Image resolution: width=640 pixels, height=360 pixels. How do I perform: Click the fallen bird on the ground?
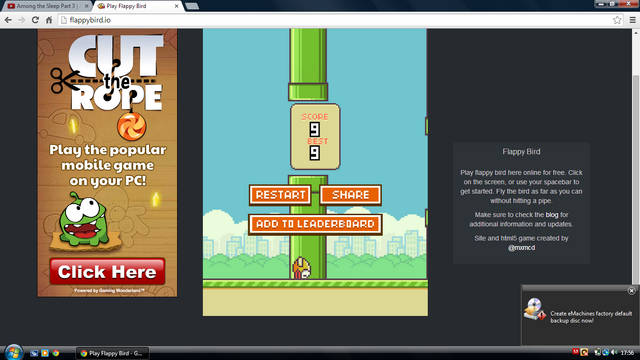click(301, 269)
